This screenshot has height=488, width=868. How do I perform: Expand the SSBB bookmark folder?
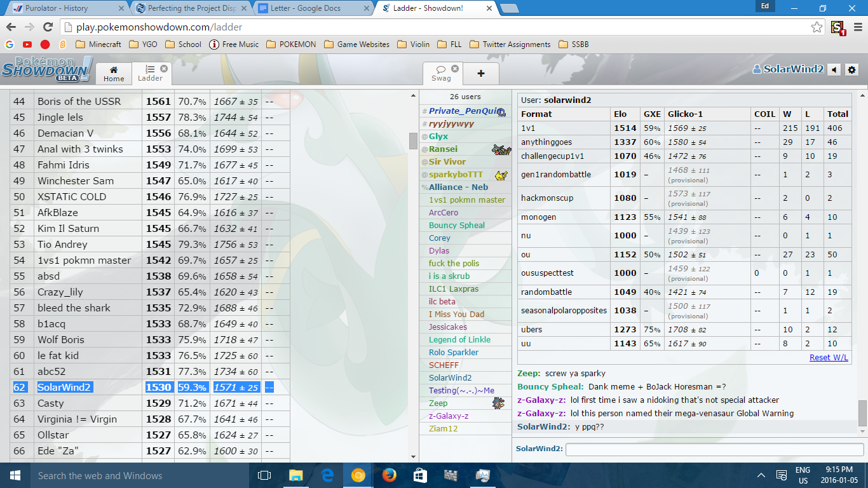pyautogui.click(x=573, y=44)
